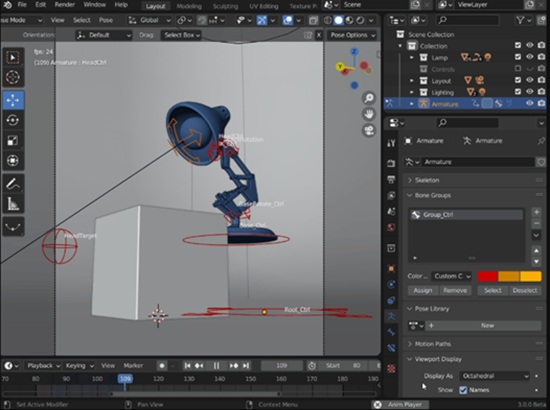The image size is (550, 410).
Task: Select the Breakdowner pose tool
Action: [13, 227]
